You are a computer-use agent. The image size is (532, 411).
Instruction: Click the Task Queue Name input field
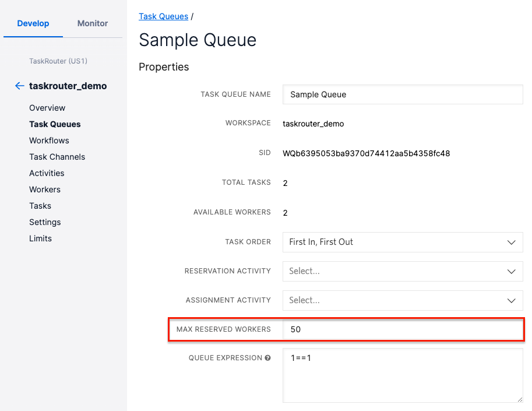403,94
